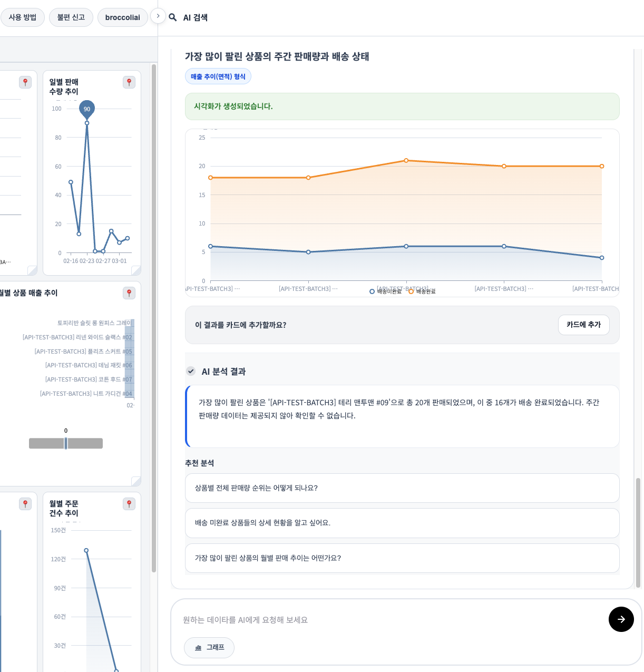The image size is (644, 672).
Task: Click the 90 peak marker on chart
Action: [87, 109]
